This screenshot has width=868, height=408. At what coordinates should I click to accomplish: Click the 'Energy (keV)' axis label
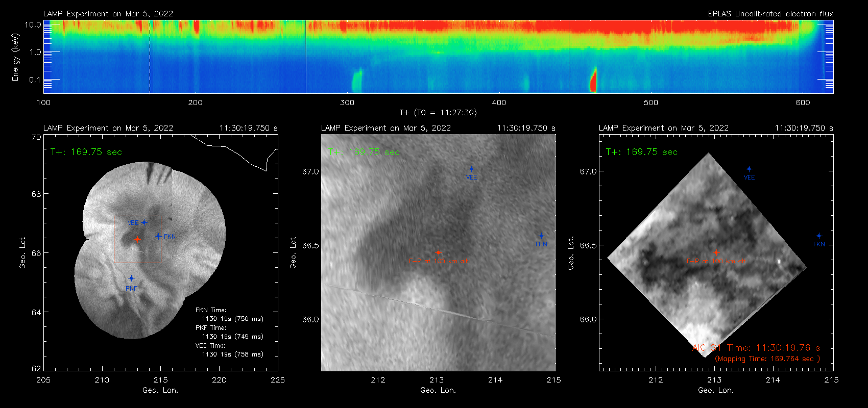[x=15, y=57]
